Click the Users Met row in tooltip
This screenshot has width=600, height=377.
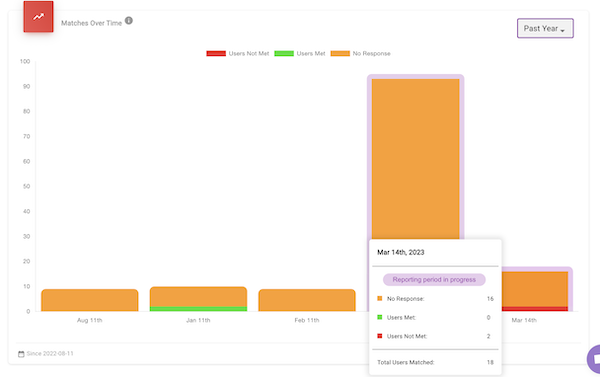click(435, 317)
